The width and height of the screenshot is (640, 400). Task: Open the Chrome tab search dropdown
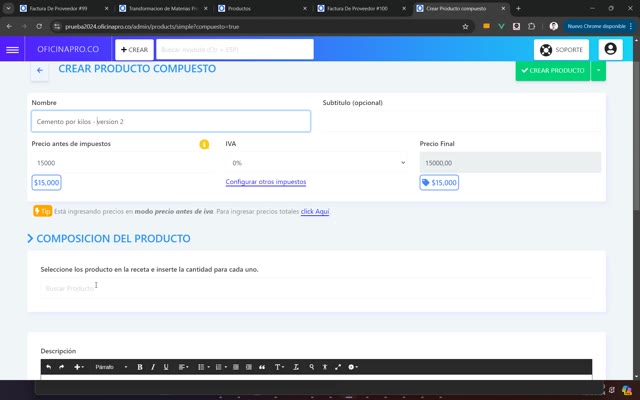pyautogui.click(x=8, y=8)
